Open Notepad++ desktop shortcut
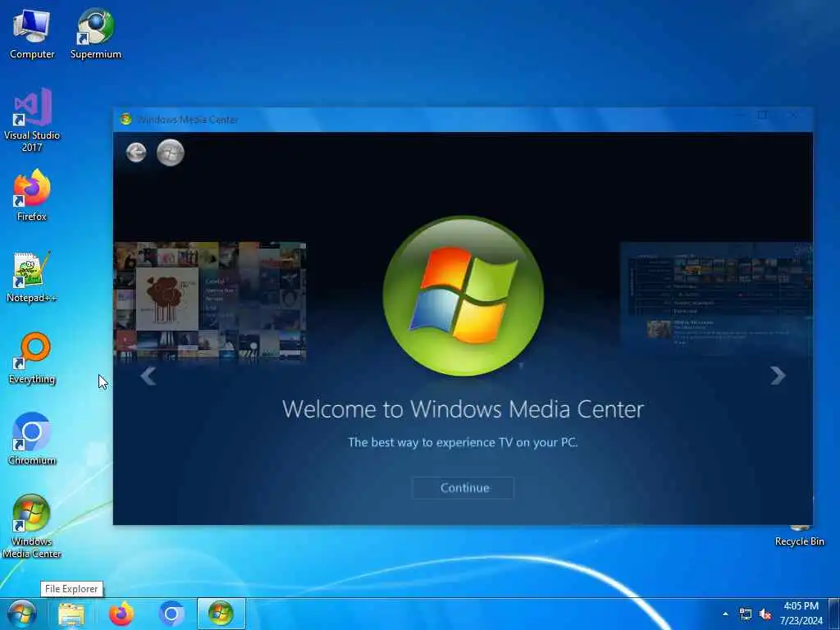 [32, 277]
